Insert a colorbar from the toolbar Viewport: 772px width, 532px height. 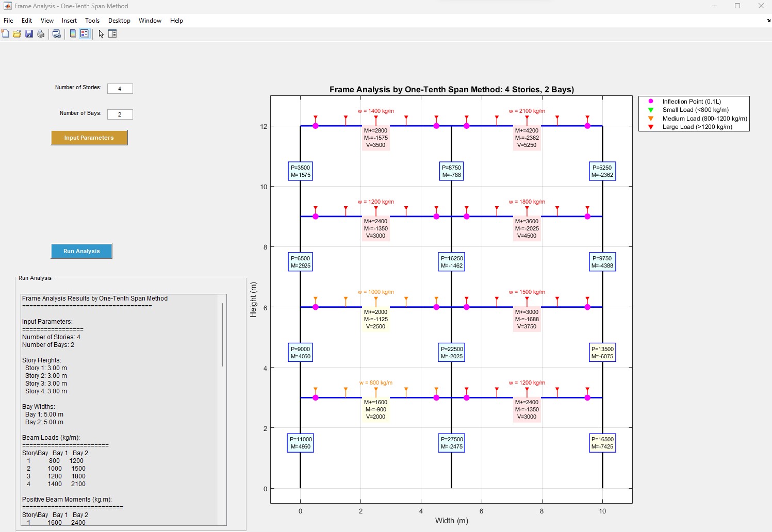[x=73, y=34]
